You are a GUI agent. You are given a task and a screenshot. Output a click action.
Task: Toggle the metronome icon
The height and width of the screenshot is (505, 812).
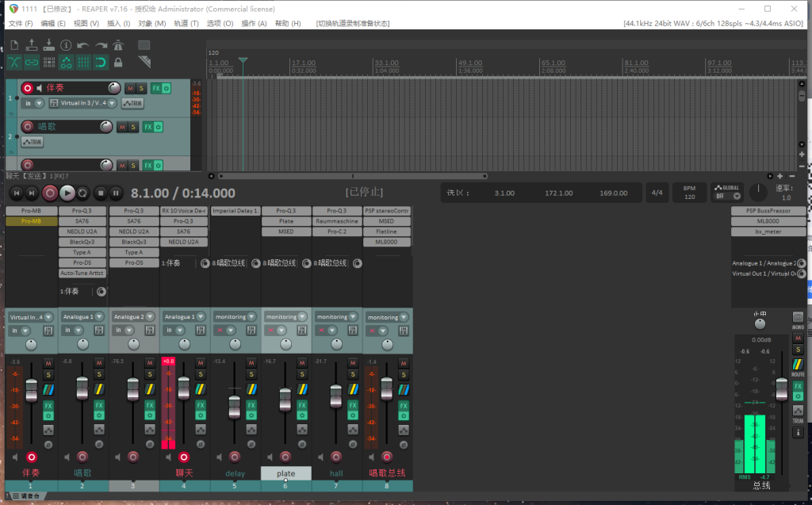tap(118, 45)
